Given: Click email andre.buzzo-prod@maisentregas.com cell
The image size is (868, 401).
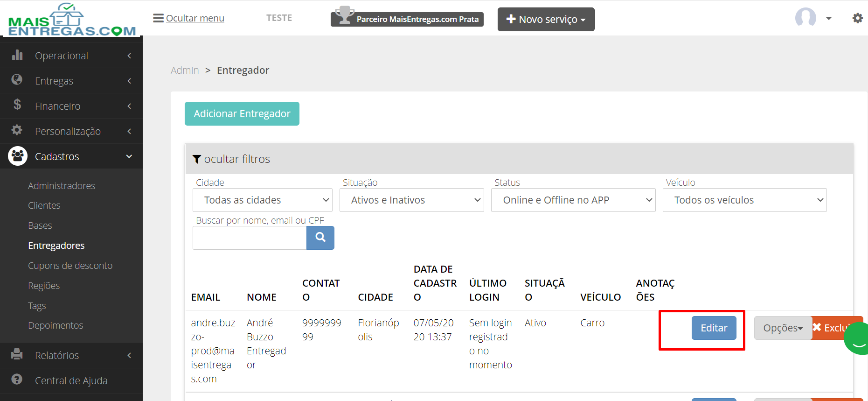Looking at the screenshot, I should coord(213,351).
